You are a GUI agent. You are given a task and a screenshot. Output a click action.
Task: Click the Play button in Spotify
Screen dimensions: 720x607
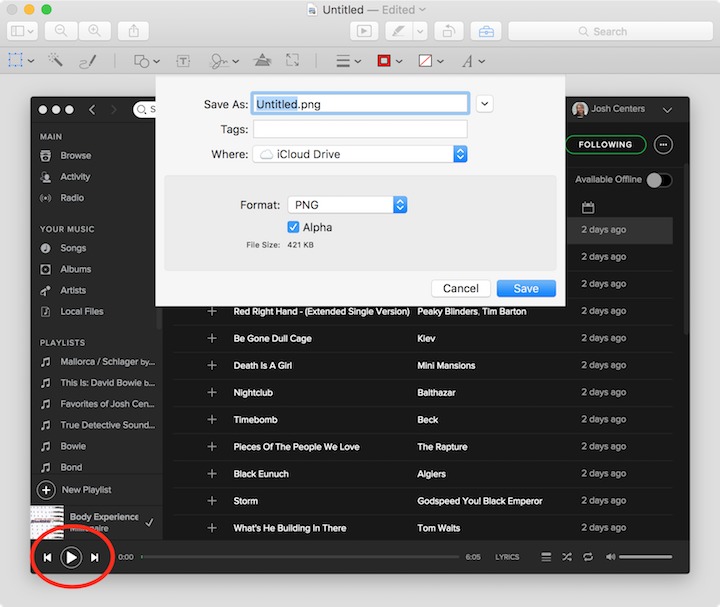[71, 557]
